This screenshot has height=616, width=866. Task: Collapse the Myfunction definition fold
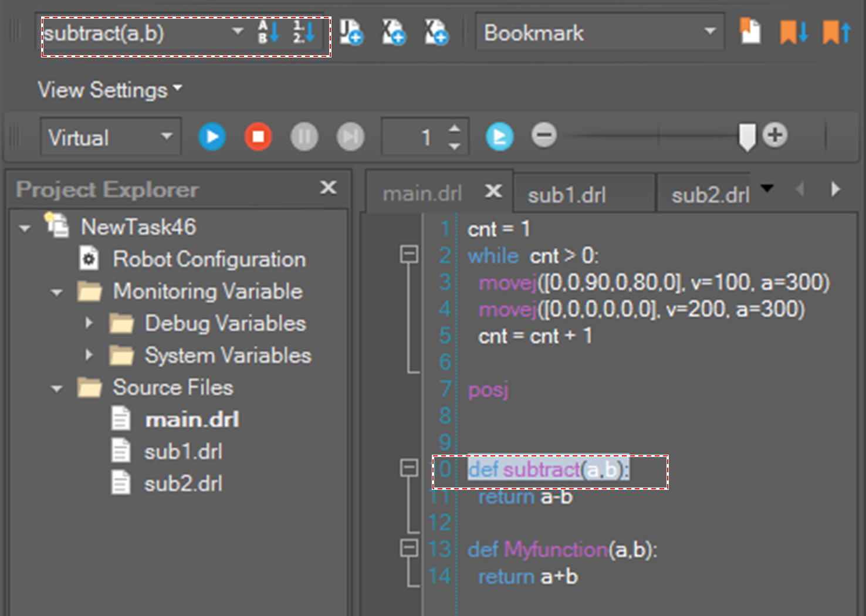tap(409, 549)
